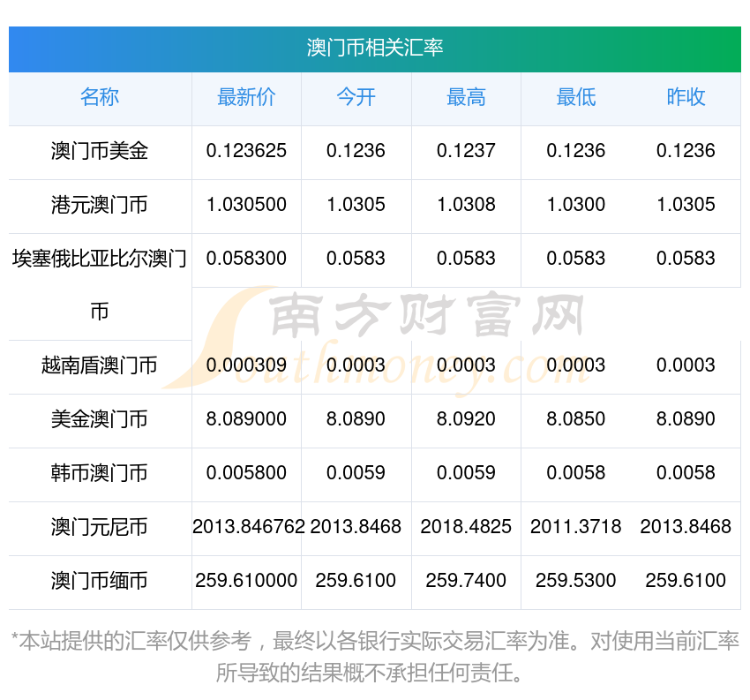Click the 澳门币相关汇率 table title
The image size is (750, 700).
point(374,48)
